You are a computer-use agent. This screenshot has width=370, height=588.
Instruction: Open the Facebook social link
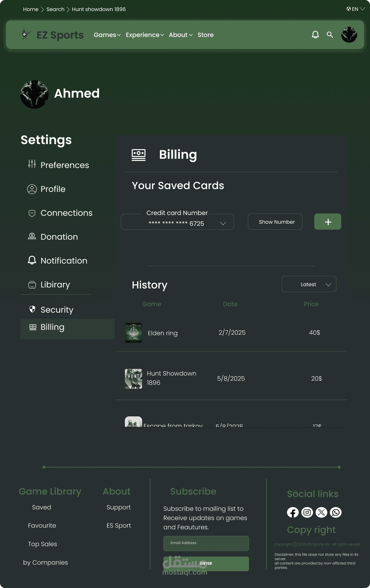click(x=293, y=512)
